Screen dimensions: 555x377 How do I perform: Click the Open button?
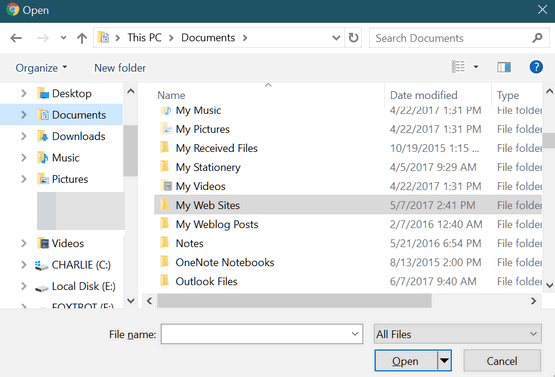click(x=406, y=361)
